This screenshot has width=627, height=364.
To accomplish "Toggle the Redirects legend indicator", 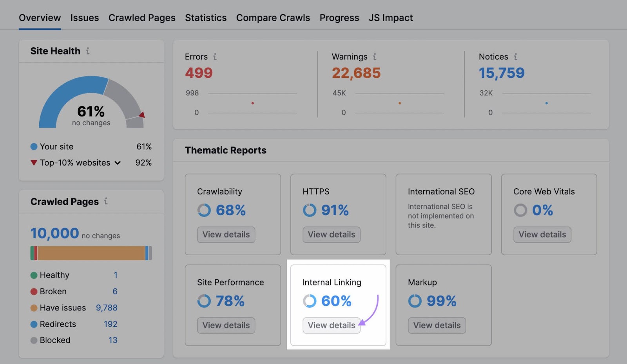I will (33, 324).
